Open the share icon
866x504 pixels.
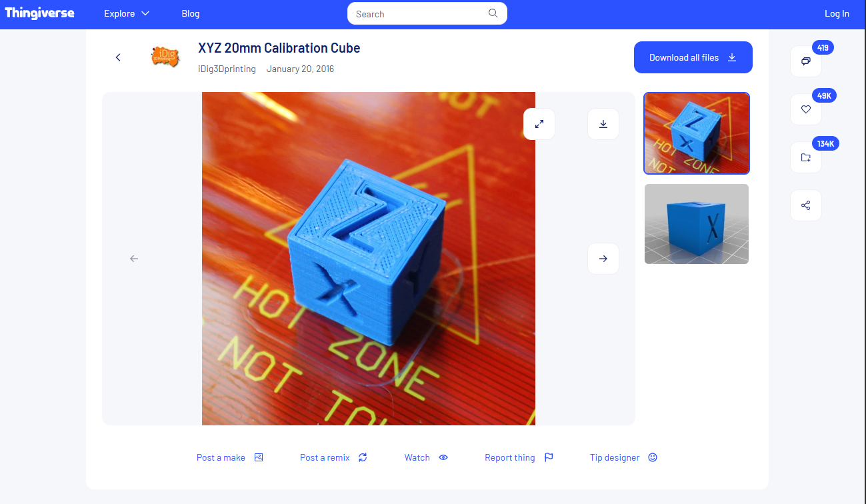coord(805,205)
